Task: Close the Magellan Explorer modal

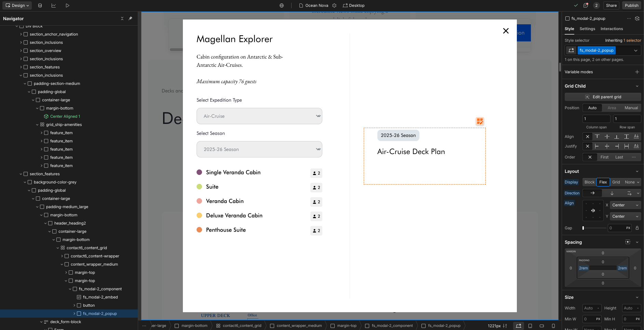Action: 506,31
